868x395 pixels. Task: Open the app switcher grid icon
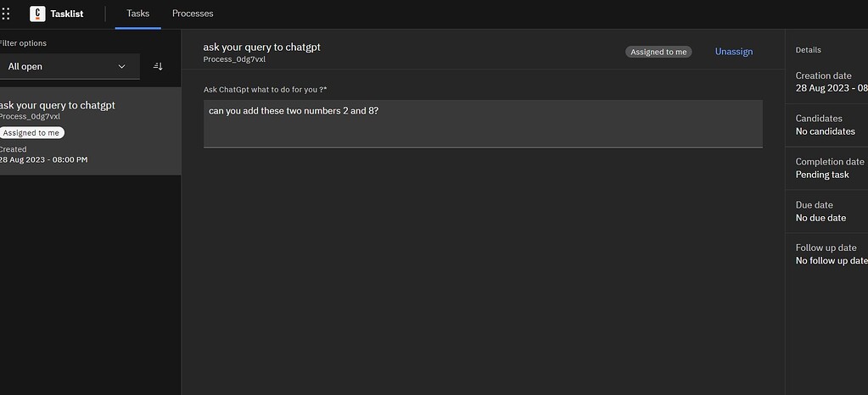coord(7,14)
